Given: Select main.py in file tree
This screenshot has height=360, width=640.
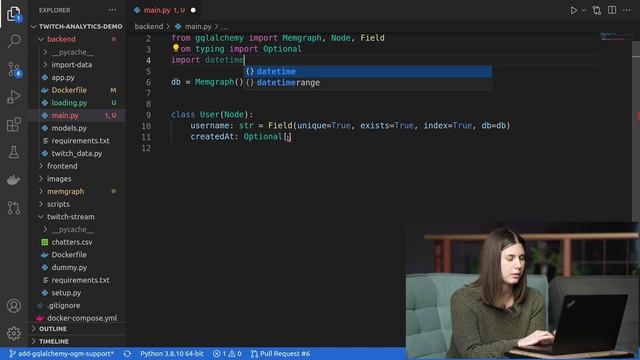Looking at the screenshot, I should (77, 116).
